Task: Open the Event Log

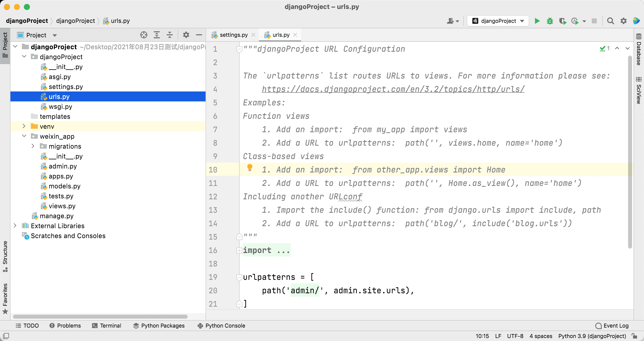Action: tap(612, 326)
